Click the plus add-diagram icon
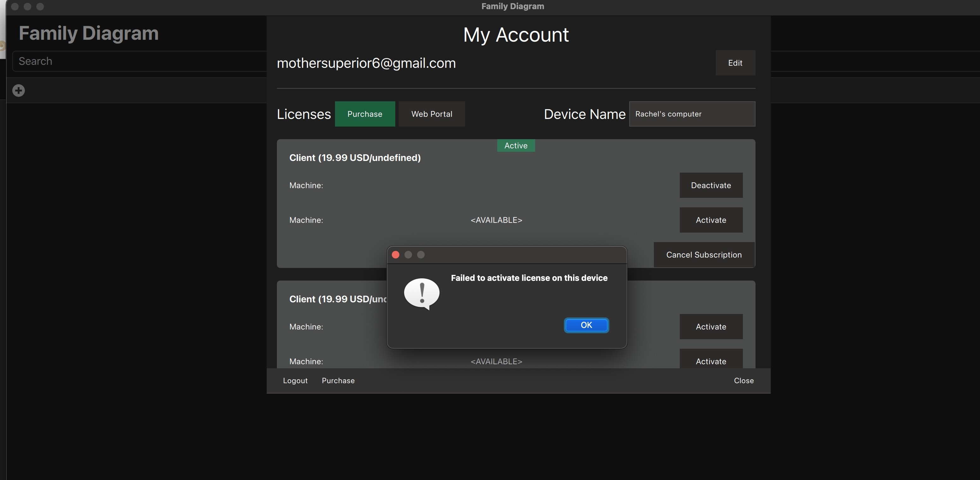The height and width of the screenshot is (480, 980). click(x=18, y=91)
